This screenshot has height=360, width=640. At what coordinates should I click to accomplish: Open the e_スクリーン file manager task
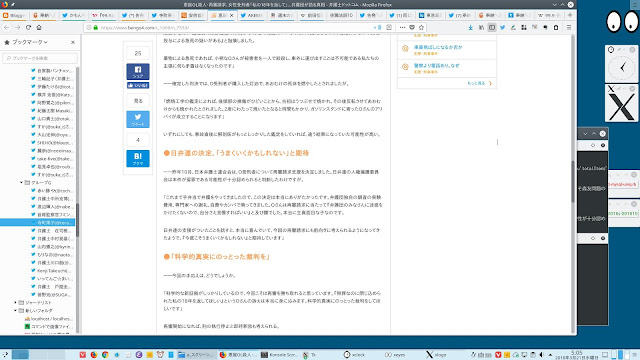pos(196,355)
